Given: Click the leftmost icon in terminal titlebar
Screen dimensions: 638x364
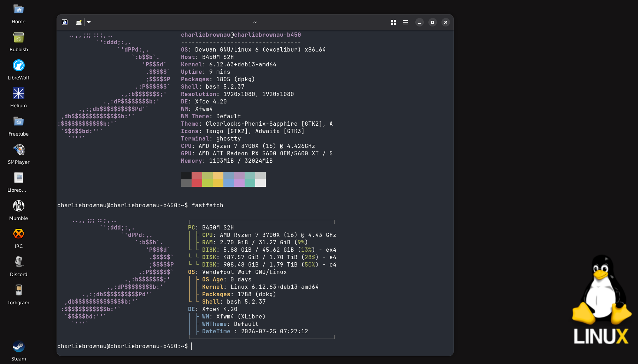Looking at the screenshot, I should (x=65, y=22).
